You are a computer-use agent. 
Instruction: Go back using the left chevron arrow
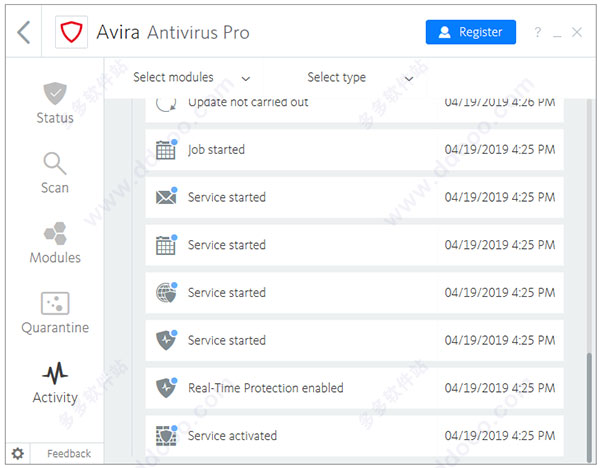pos(24,32)
